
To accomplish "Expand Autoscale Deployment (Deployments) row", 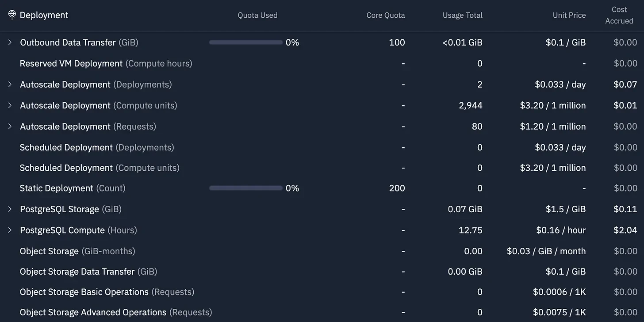I will coord(10,84).
